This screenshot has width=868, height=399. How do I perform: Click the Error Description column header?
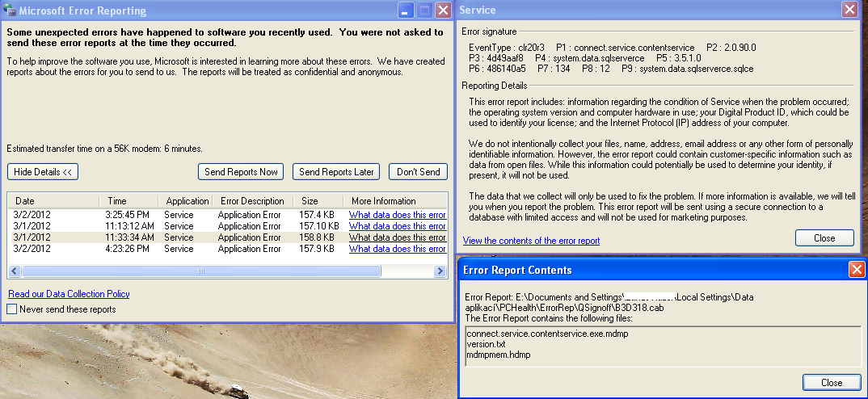[251, 200]
